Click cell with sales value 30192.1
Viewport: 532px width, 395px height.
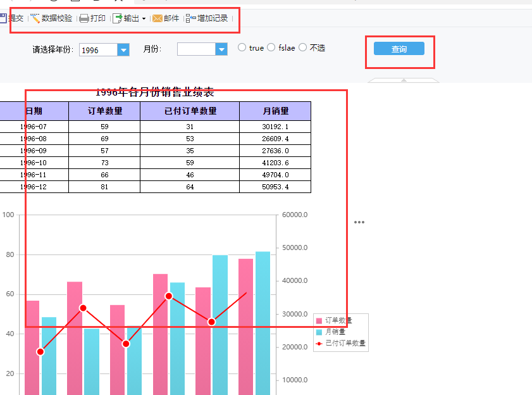275,127
